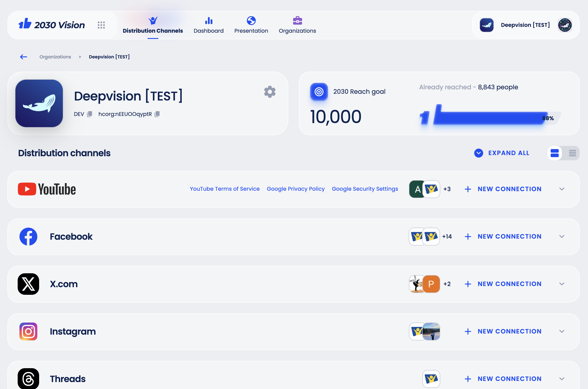Click the Deepvision whale logo in header
Image resolution: width=588 pixels, height=389 pixels.
pos(486,25)
